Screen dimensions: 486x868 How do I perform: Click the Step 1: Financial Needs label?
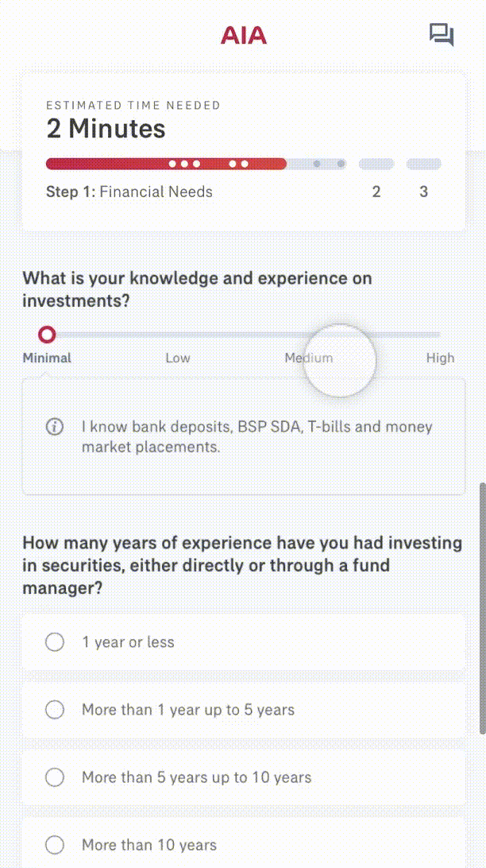(x=129, y=192)
